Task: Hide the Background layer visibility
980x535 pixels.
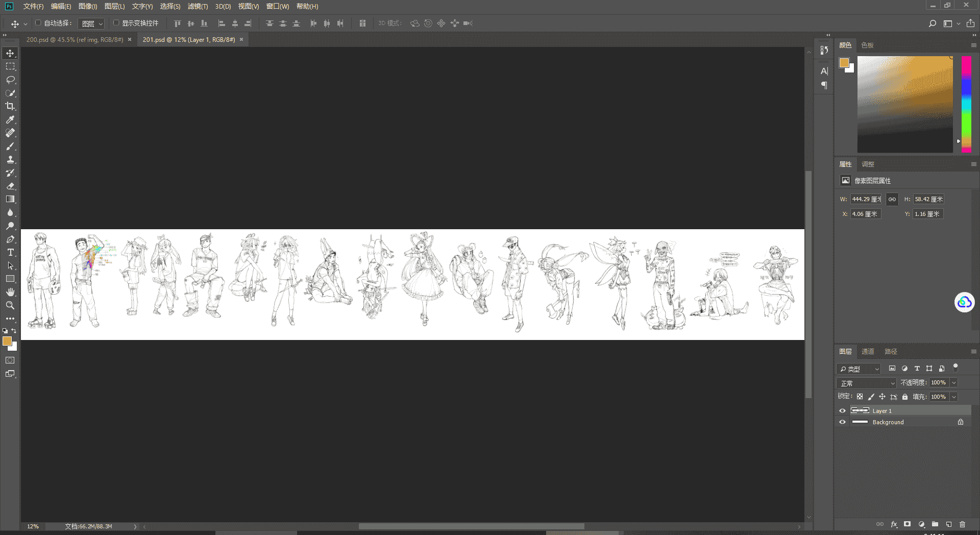Action: point(842,422)
